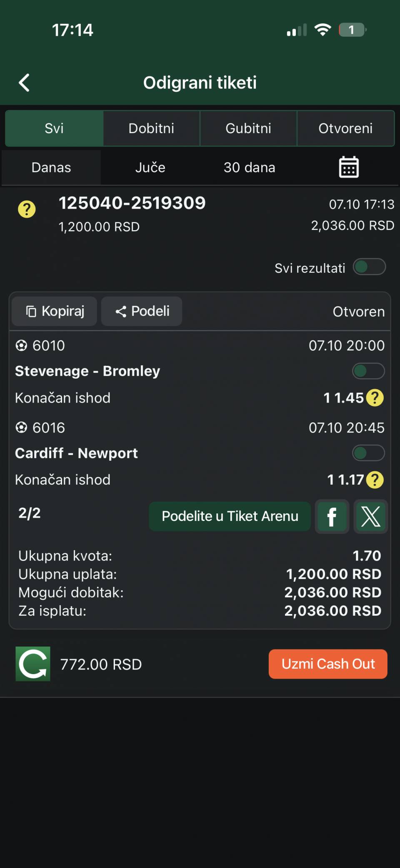The image size is (400, 868).
Task: Tap Podelite u Tiket Arenu button
Action: point(230,516)
